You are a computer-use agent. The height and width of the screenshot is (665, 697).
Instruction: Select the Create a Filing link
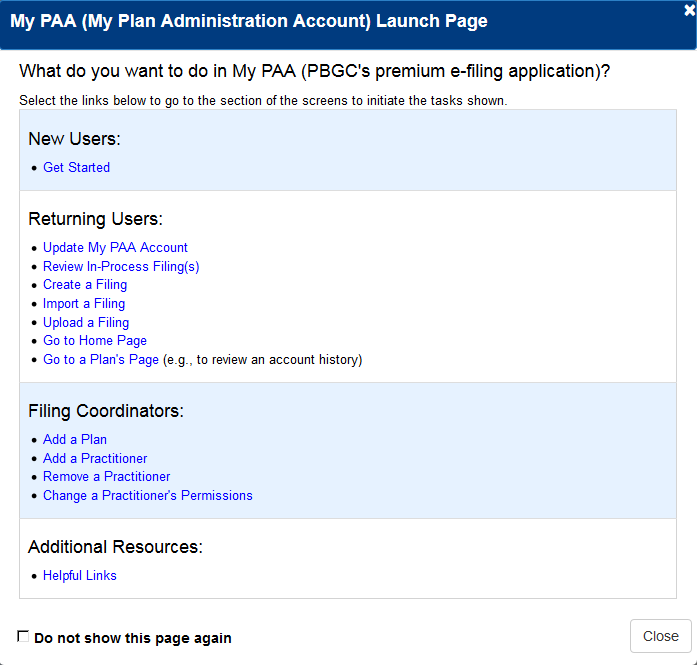click(85, 285)
